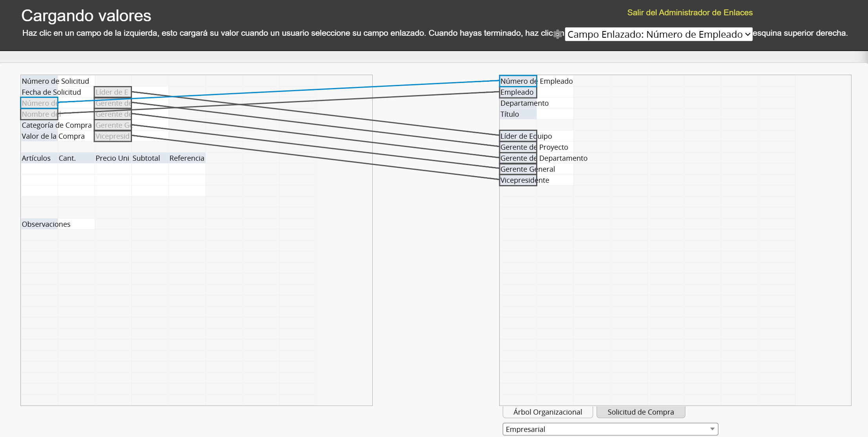Select Vicepresidente cell on right sheet
This screenshot has width=868, height=437.
tap(518, 180)
